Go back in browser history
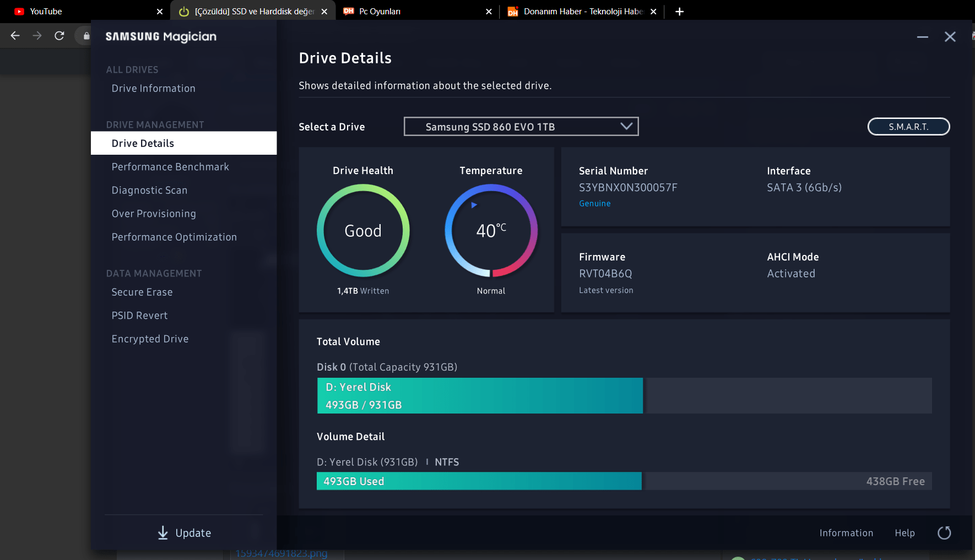Image resolution: width=975 pixels, height=560 pixels. (x=15, y=36)
